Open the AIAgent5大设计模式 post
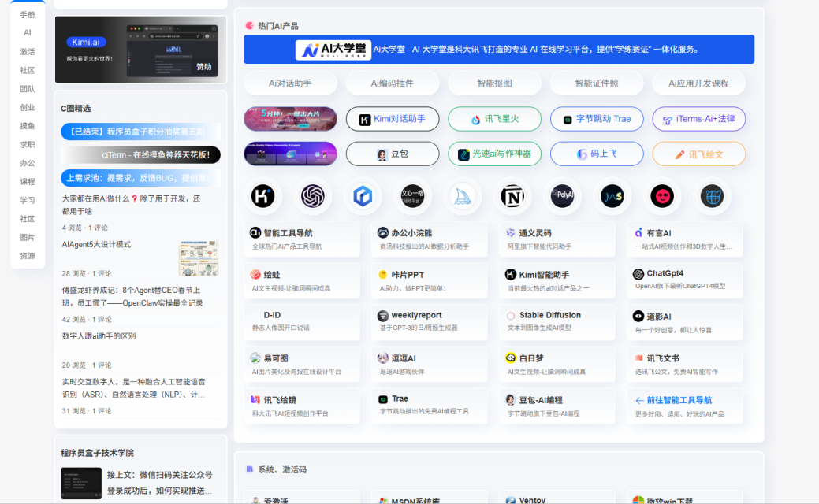Viewport: 819px width, 504px height. point(97,244)
